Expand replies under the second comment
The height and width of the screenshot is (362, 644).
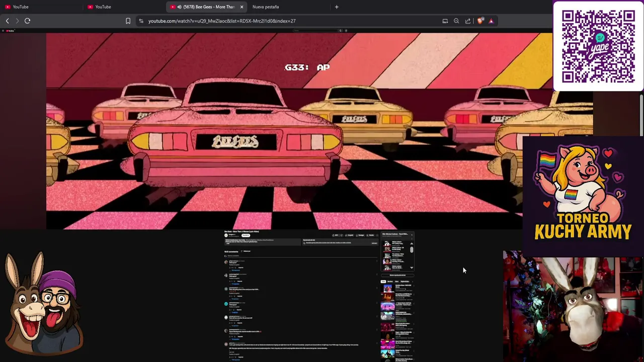pyautogui.click(x=236, y=284)
